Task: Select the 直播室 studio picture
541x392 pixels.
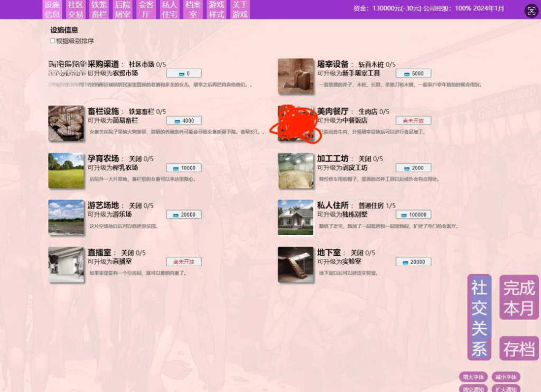Action: click(x=66, y=265)
